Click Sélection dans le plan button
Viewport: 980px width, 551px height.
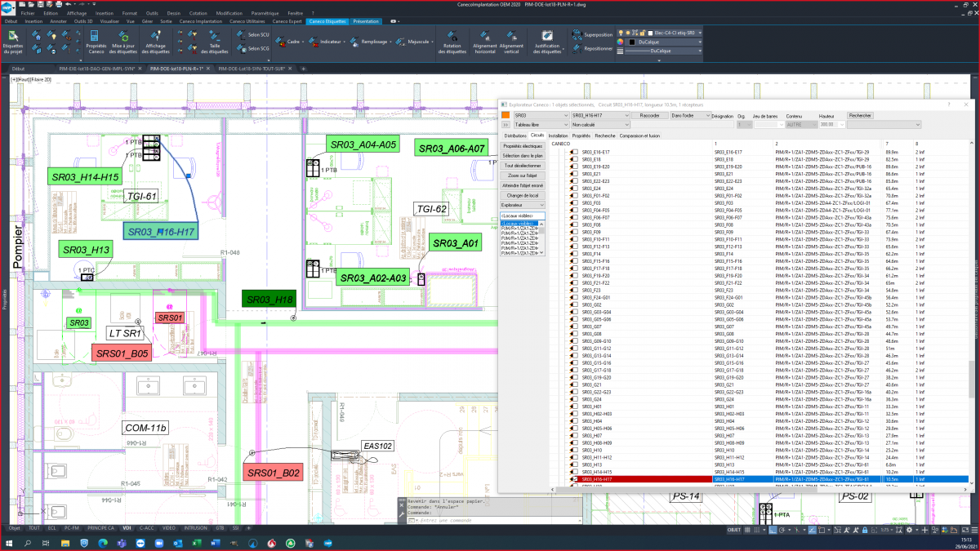523,155
